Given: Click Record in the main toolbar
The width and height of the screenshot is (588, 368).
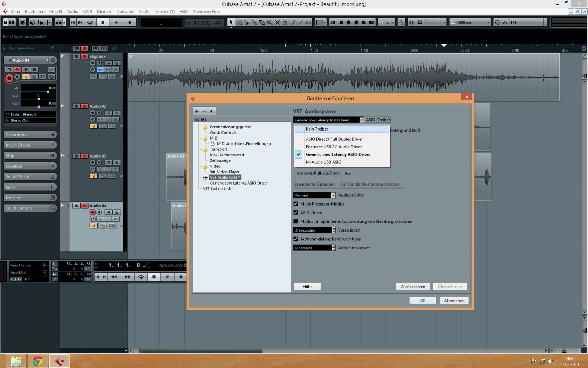Looking at the screenshot, I should [x=130, y=22].
